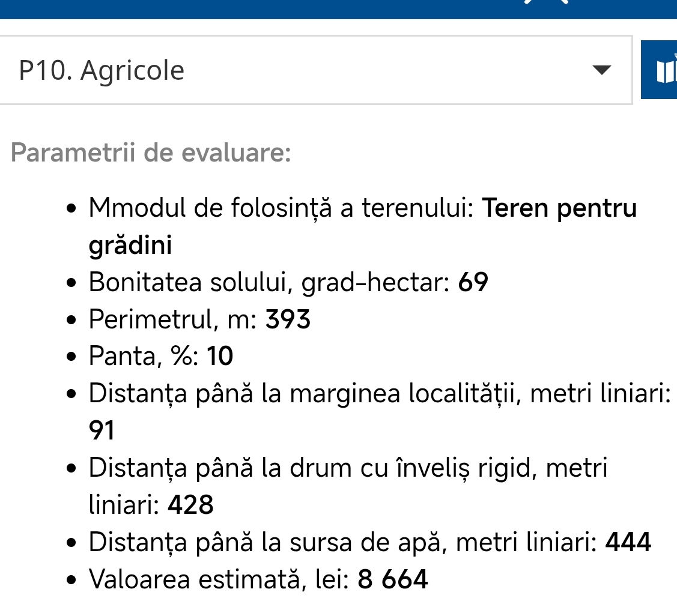
Task: Click the partially visible icon in blue header
Action: pyautogui.click(x=546, y=2)
